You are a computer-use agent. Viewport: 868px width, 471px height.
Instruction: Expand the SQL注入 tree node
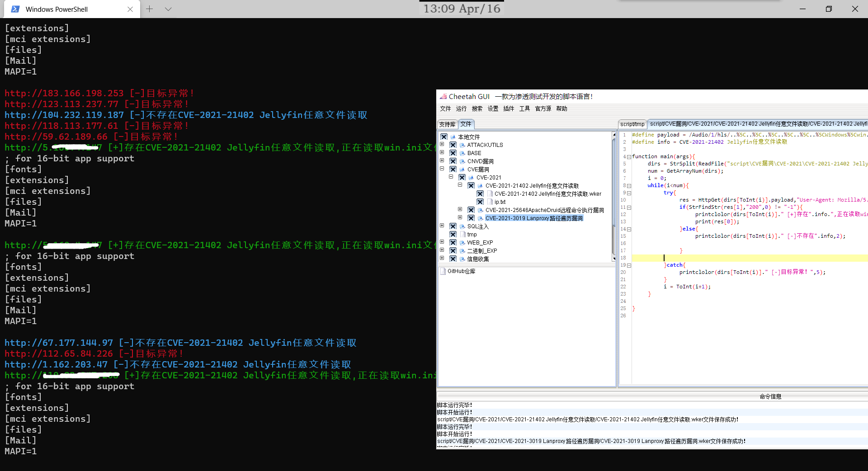click(x=442, y=226)
